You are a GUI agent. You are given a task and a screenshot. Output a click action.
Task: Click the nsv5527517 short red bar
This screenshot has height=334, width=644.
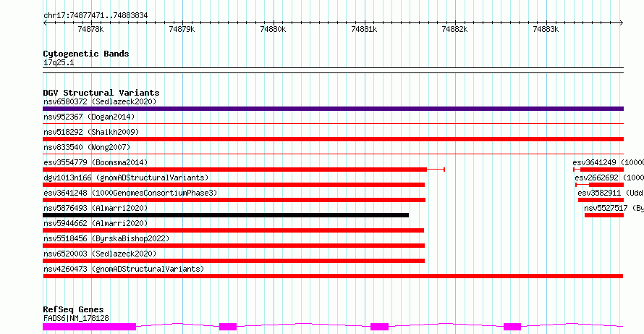click(604, 215)
